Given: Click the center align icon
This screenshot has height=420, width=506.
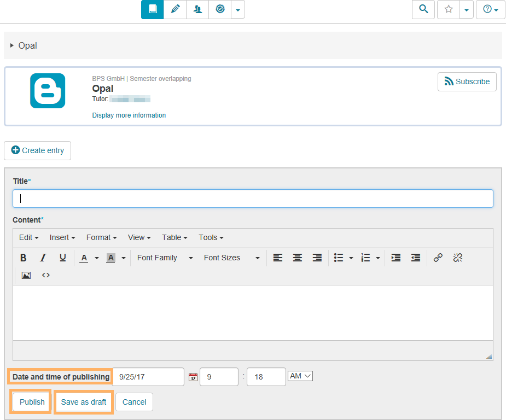Looking at the screenshot, I should [x=298, y=258].
